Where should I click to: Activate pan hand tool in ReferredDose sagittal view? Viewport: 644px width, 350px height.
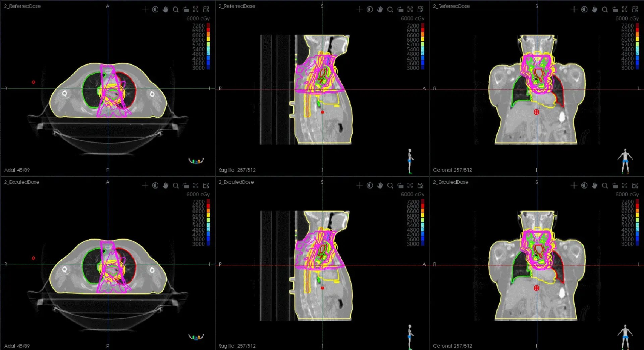[380, 9]
